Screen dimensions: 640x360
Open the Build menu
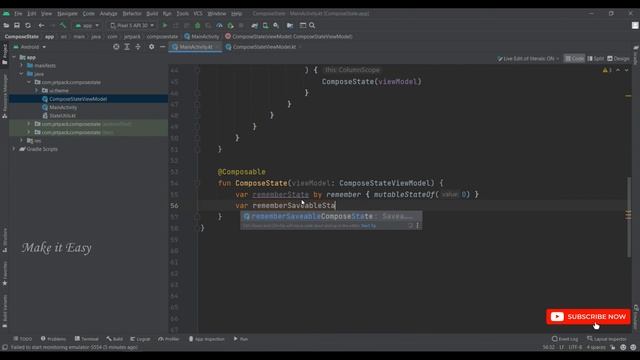pos(152,13)
